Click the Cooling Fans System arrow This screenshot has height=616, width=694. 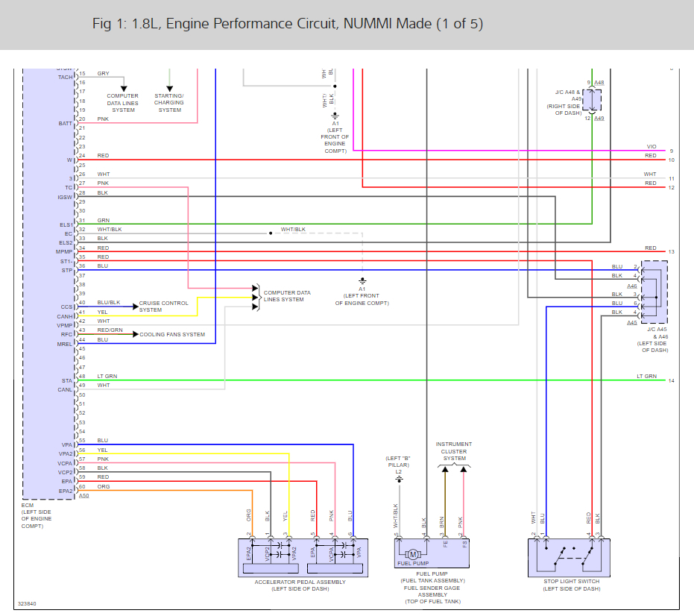coord(136,334)
